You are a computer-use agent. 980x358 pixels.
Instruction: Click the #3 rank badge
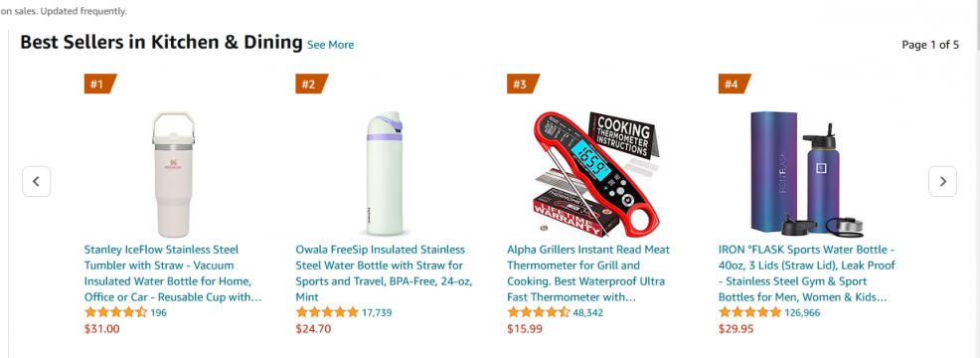click(x=523, y=84)
